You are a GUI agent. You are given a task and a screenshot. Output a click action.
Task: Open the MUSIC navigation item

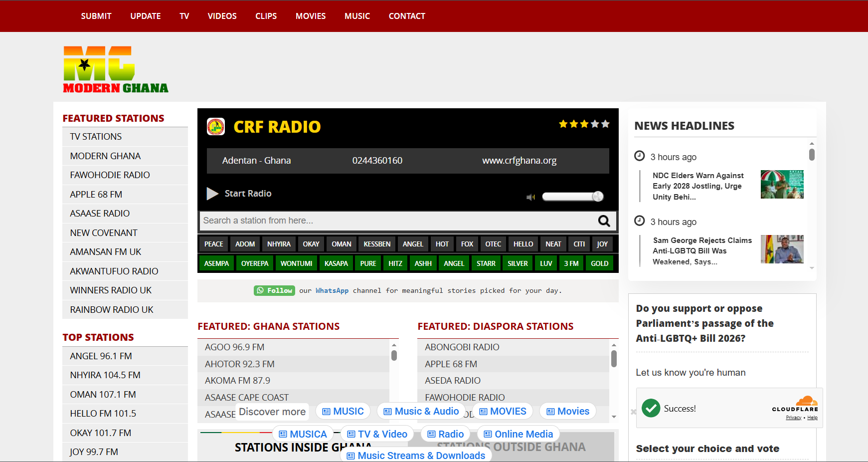point(357,16)
